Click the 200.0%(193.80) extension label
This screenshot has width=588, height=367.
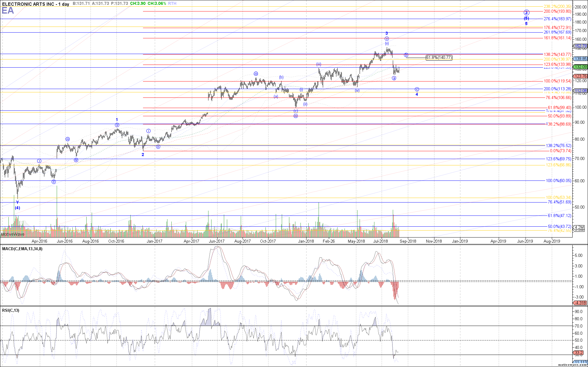pyautogui.click(x=558, y=11)
